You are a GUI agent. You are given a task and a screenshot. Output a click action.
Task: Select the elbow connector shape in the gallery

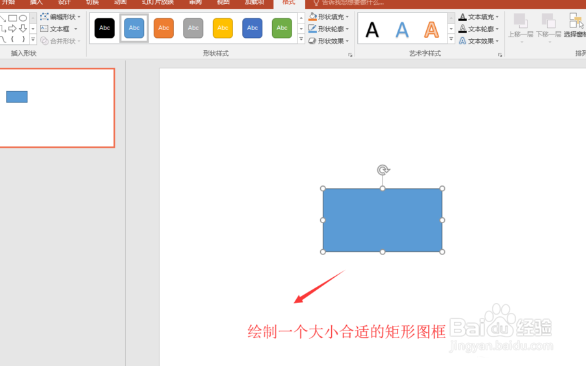coord(3,28)
